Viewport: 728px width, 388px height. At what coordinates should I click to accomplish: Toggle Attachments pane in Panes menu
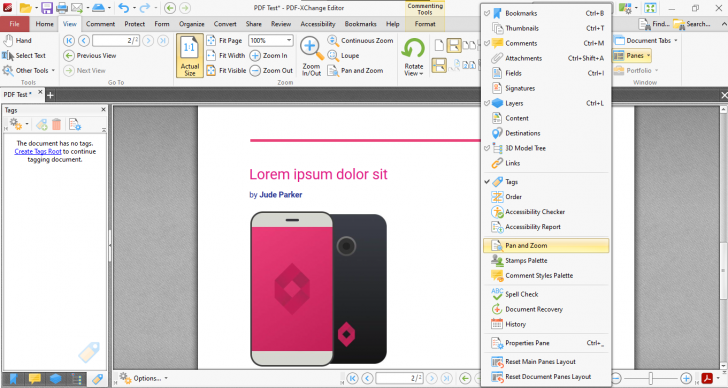(546, 58)
